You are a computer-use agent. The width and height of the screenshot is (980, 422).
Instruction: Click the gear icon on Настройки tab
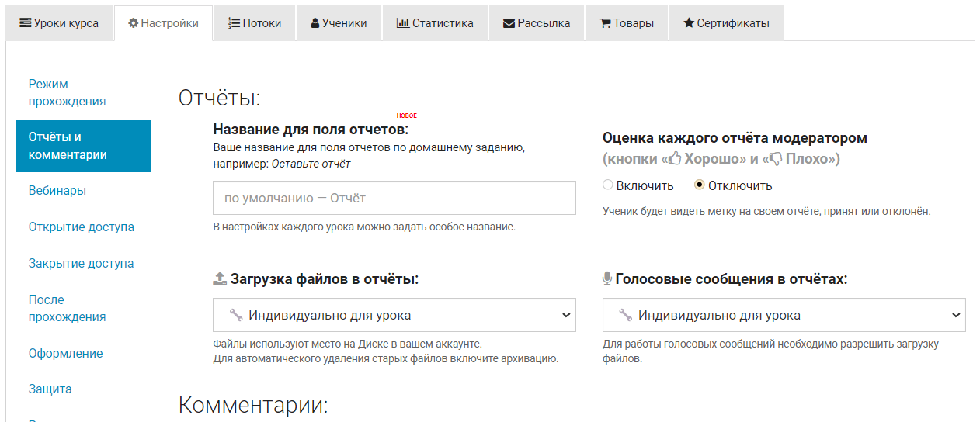tap(133, 23)
